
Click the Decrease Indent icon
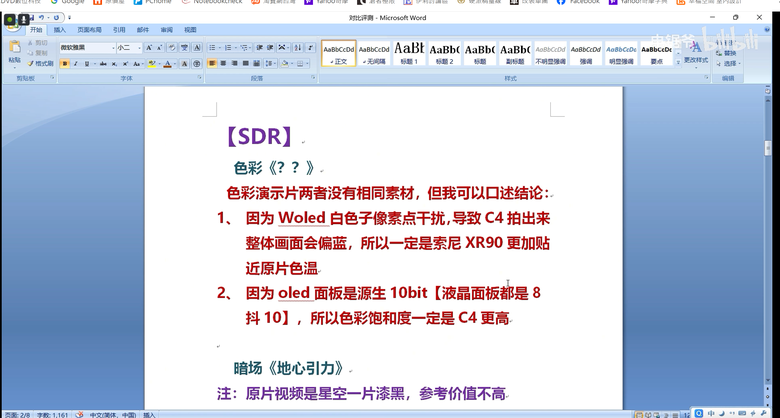259,48
